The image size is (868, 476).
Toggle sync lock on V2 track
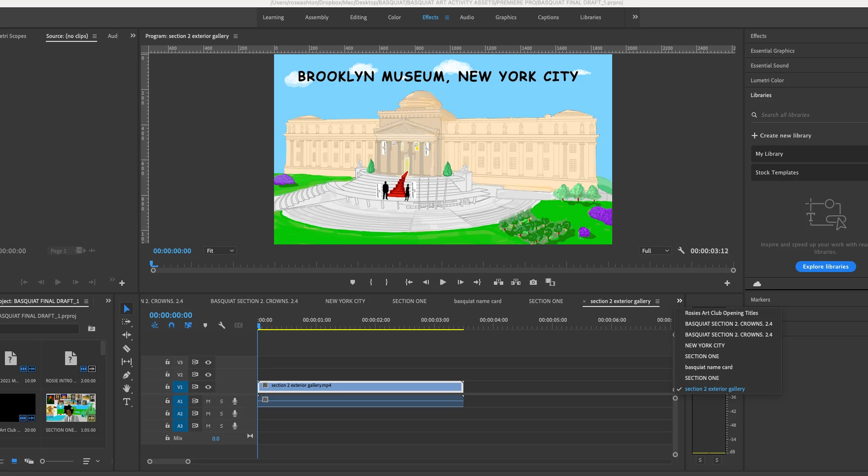(195, 374)
